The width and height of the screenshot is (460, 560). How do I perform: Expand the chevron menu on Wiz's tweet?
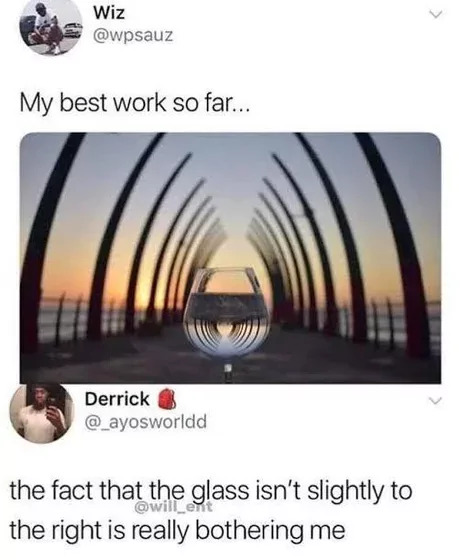435,15
